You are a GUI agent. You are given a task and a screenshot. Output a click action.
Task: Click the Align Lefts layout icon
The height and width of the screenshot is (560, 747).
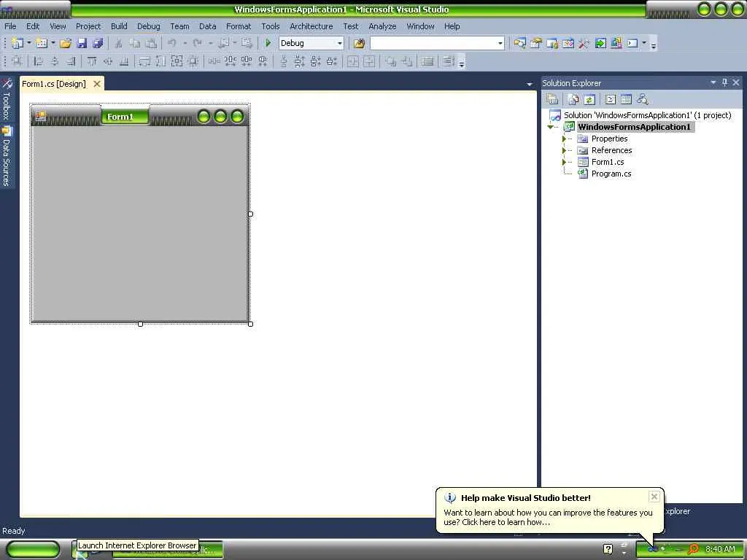[x=39, y=61]
